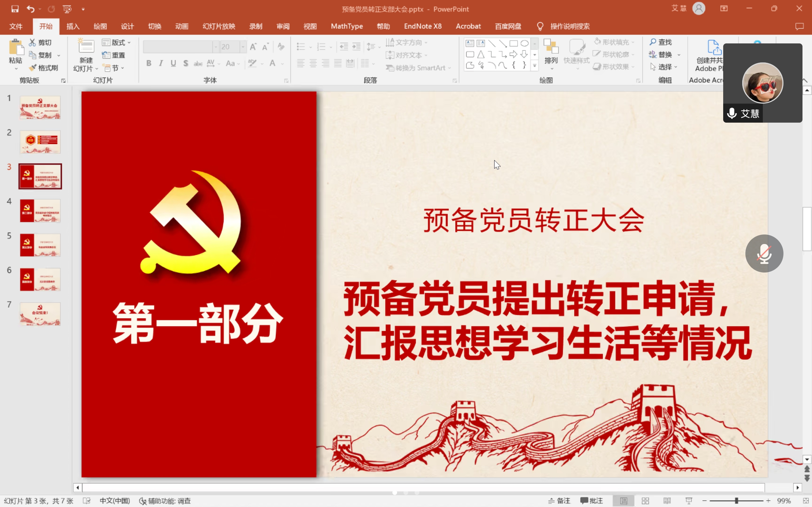Click the Reading View status bar icon
Screen dimensions: 812x507
point(667,501)
